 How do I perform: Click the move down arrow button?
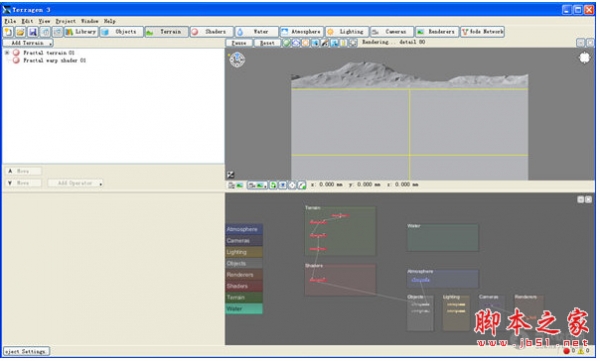(23, 183)
